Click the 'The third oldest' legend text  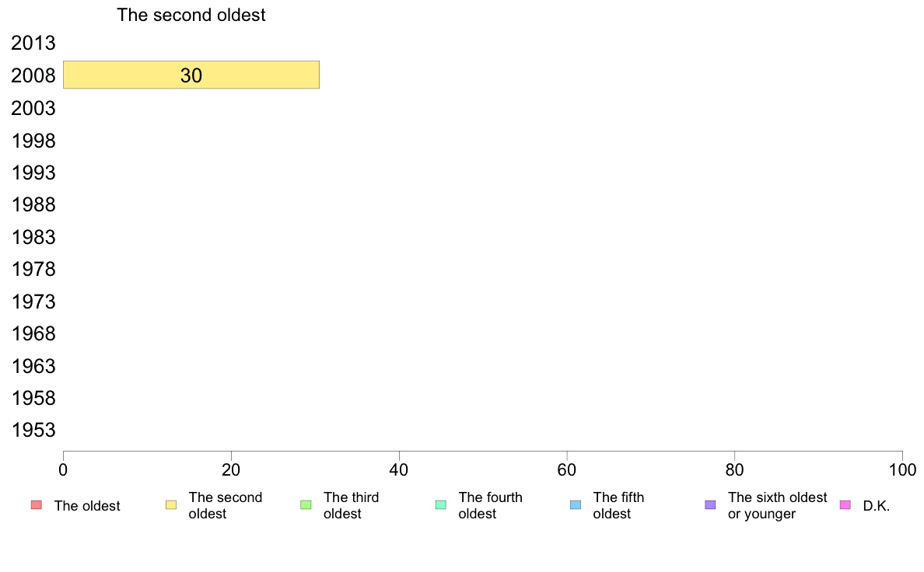coord(352,505)
